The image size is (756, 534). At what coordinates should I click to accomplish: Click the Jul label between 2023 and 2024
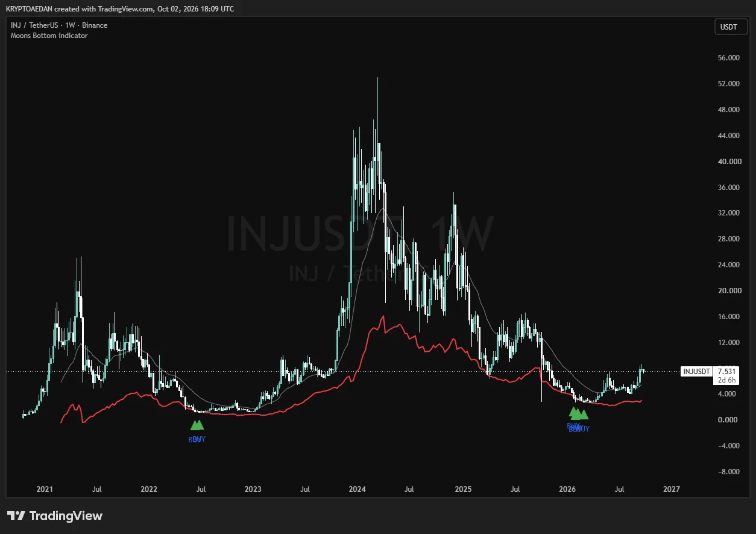(x=306, y=489)
